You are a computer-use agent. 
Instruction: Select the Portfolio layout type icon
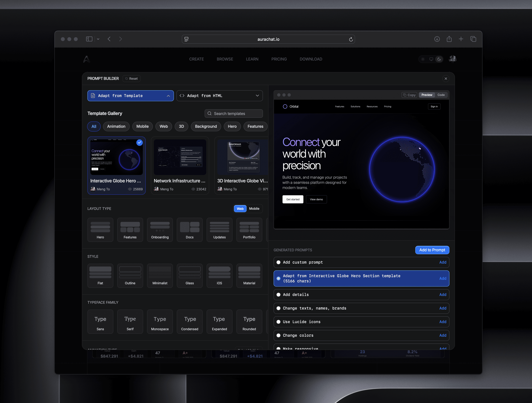click(249, 230)
